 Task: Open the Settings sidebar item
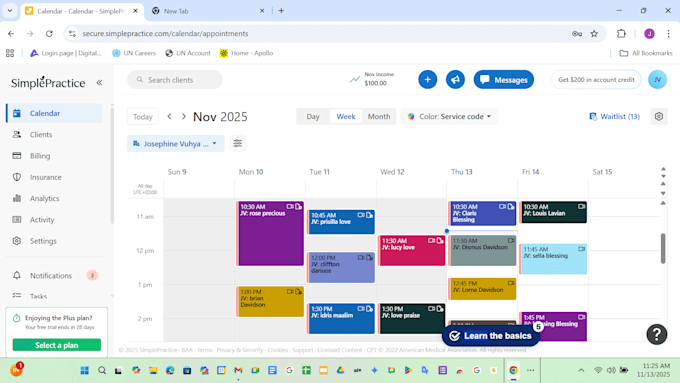pyautogui.click(x=55, y=241)
